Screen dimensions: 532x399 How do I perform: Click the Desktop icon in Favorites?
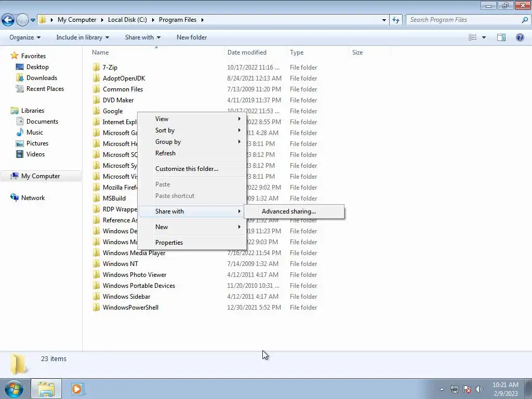coord(20,67)
